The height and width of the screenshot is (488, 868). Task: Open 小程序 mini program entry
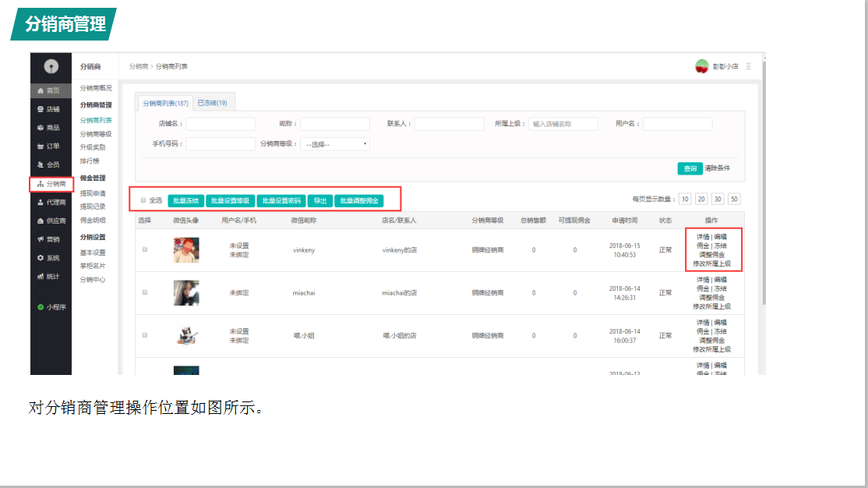52,307
